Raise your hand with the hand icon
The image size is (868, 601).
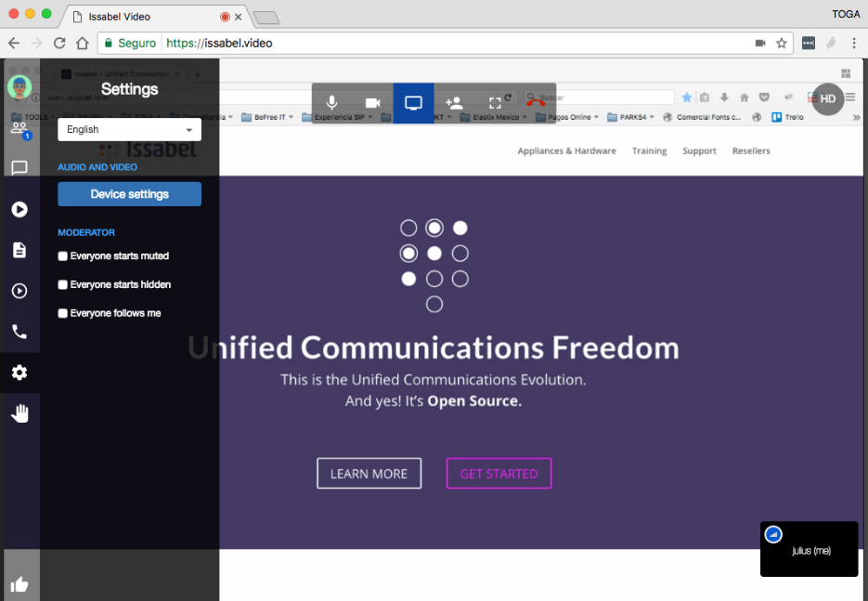tap(19, 413)
